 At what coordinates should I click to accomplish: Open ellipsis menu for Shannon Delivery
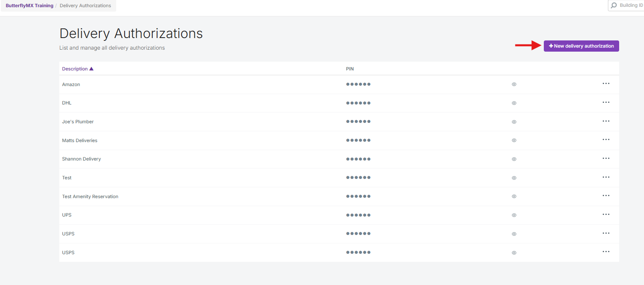click(606, 159)
